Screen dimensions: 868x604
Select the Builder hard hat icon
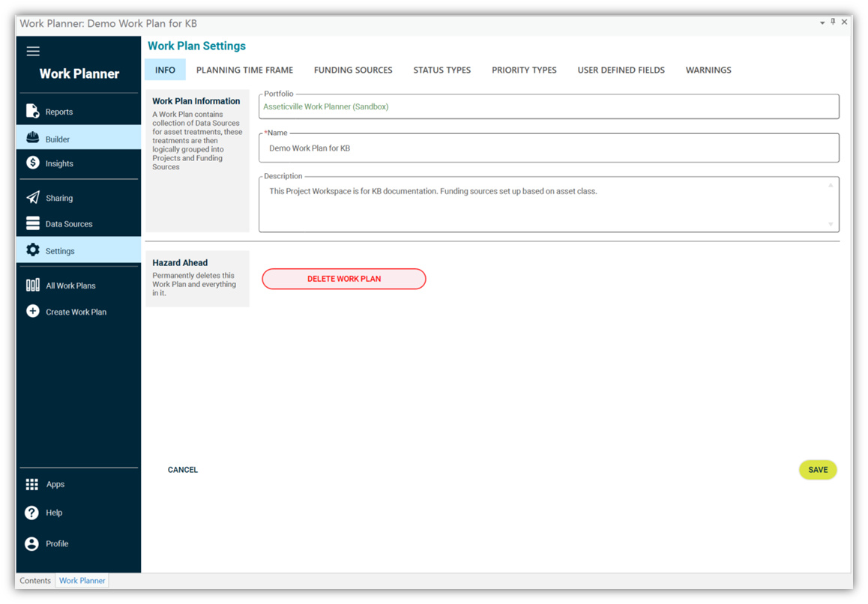pyautogui.click(x=33, y=139)
